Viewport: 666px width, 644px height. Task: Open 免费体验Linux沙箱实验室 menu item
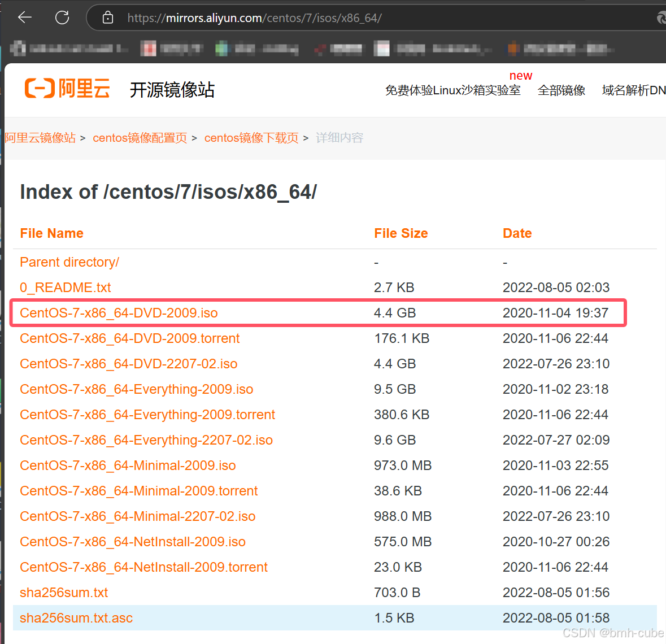(x=453, y=90)
